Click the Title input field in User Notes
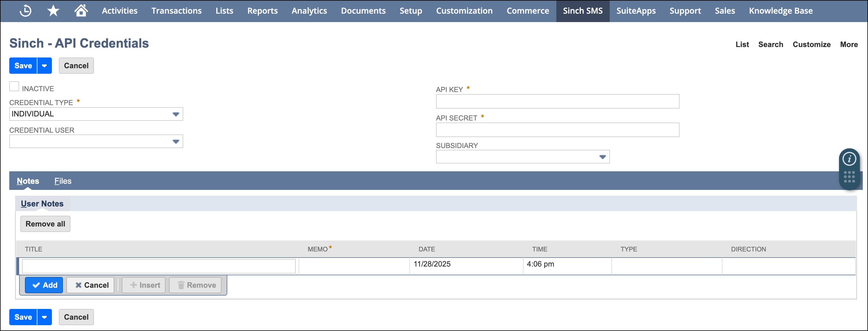This screenshot has height=331, width=868. [x=158, y=266]
